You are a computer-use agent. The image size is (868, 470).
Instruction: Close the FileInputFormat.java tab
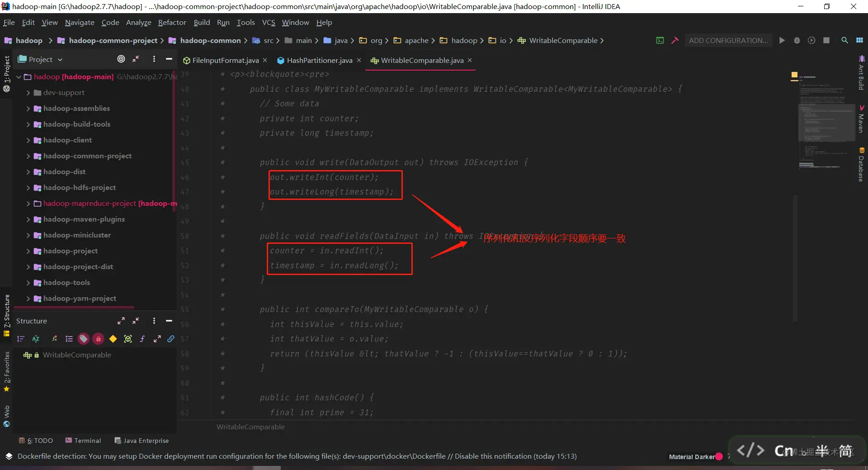coord(265,60)
